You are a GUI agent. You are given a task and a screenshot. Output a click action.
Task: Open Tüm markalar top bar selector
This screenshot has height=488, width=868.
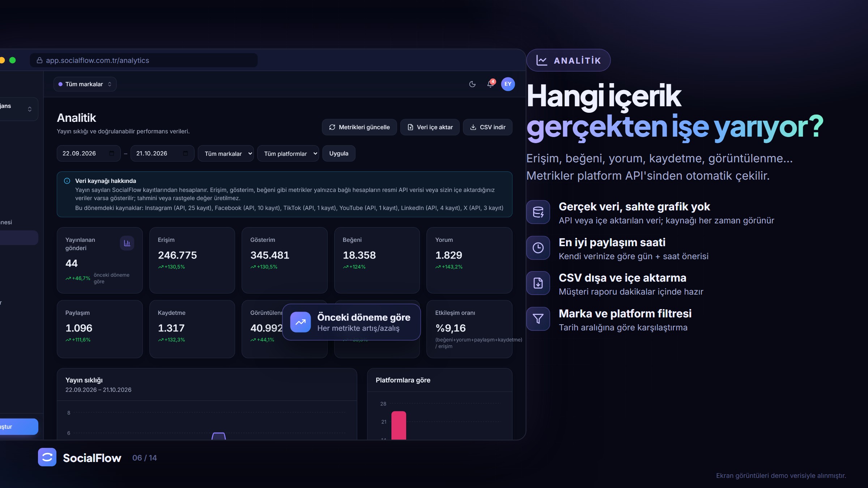pyautogui.click(x=85, y=84)
